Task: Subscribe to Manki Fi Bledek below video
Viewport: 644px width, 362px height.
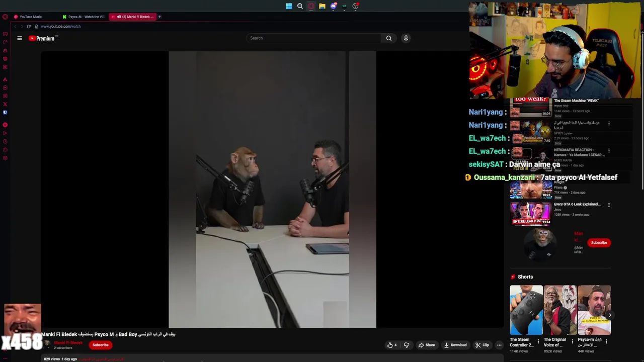Action: [100, 345]
